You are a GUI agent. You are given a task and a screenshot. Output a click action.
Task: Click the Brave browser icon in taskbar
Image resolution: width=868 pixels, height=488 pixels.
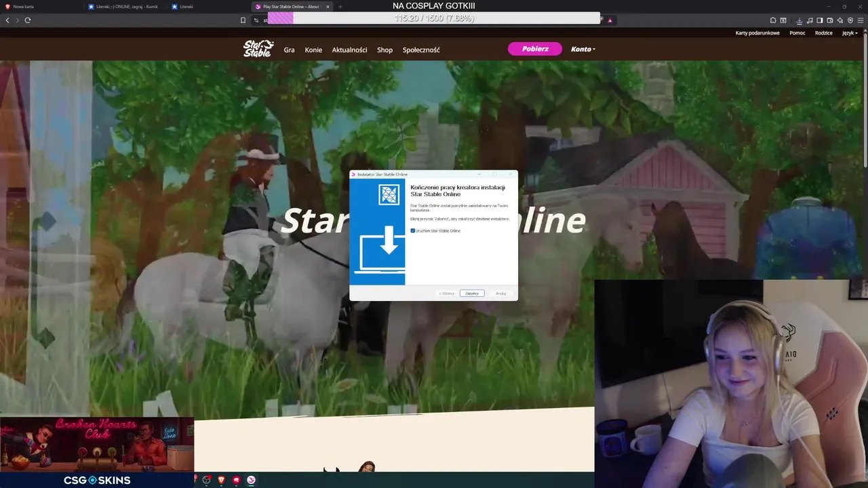click(221, 480)
